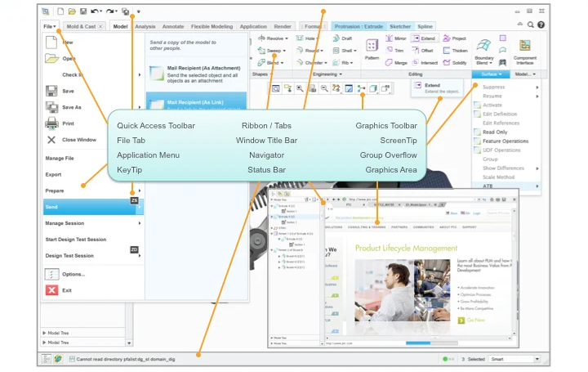The width and height of the screenshot is (588, 372).
Task: Toggle Feature Operations in the Surface overflow list
Action: pyautogui.click(x=505, y=141)
